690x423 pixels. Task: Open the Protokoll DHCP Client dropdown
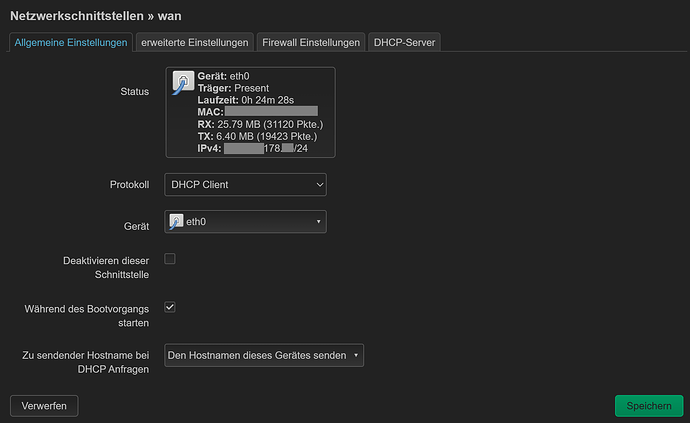pyautogui.click(x=245, y=185)
